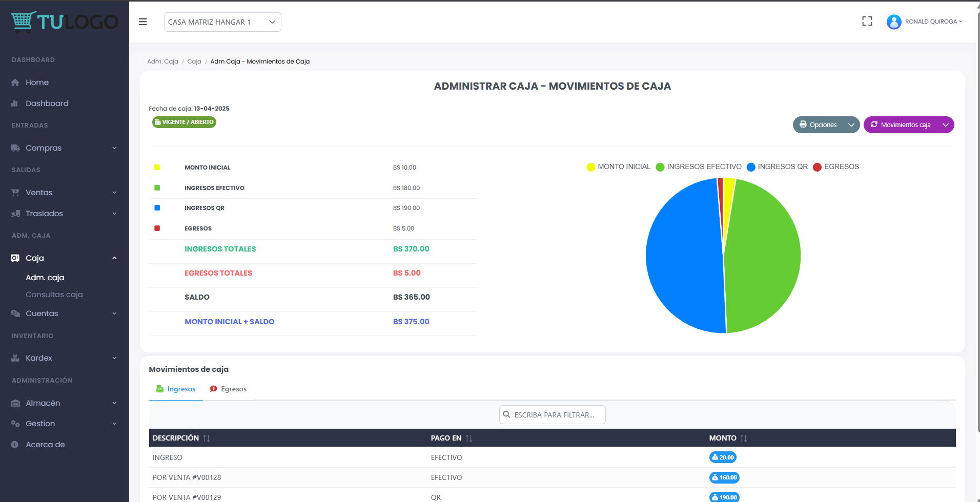
Task: Toggle fullscreen mode icon
Action: pyautogui.click(x=867, y=22)
